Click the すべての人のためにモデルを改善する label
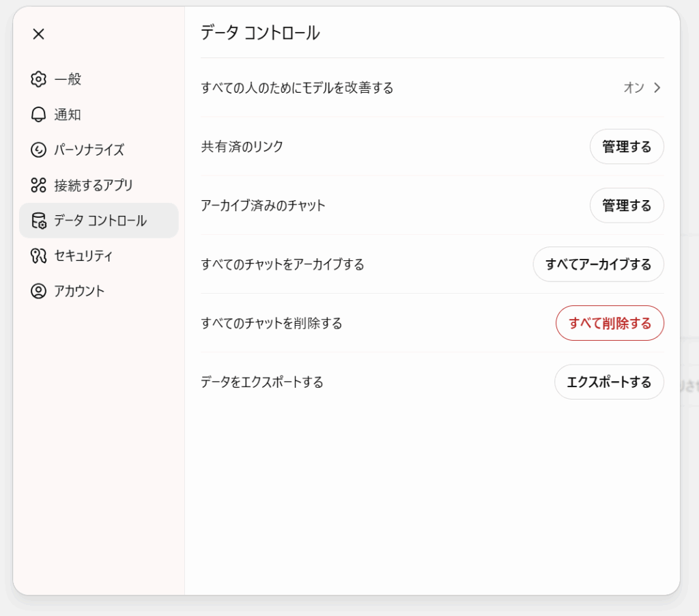699x616 pixels. 297,87
